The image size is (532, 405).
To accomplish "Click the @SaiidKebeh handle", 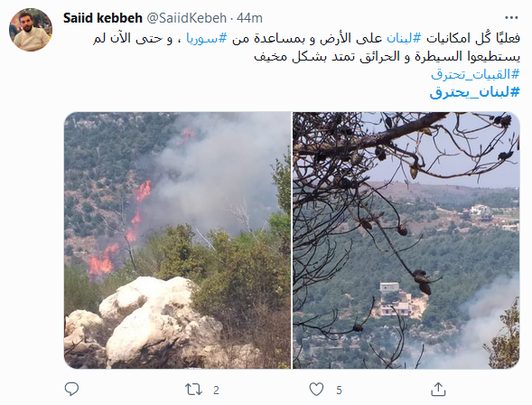I will 186,18.
